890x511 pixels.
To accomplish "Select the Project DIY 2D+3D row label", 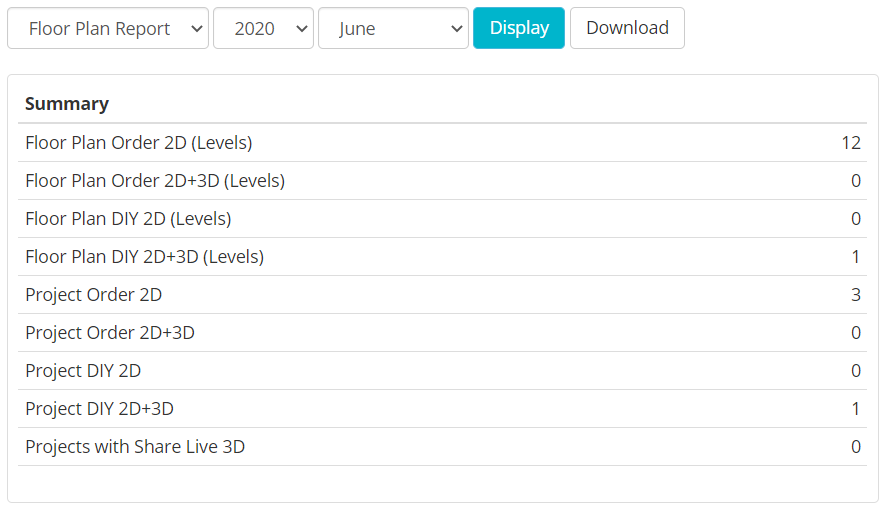I will [x=99, y=409].
